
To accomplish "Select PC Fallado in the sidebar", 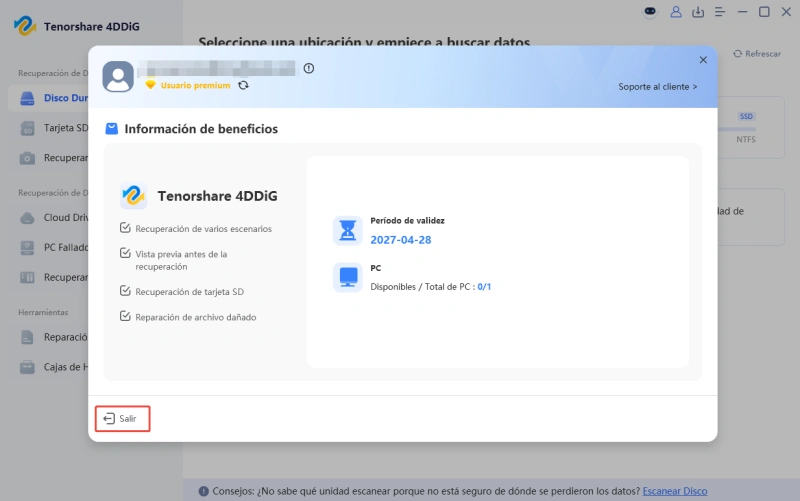I will click(50, 247).
